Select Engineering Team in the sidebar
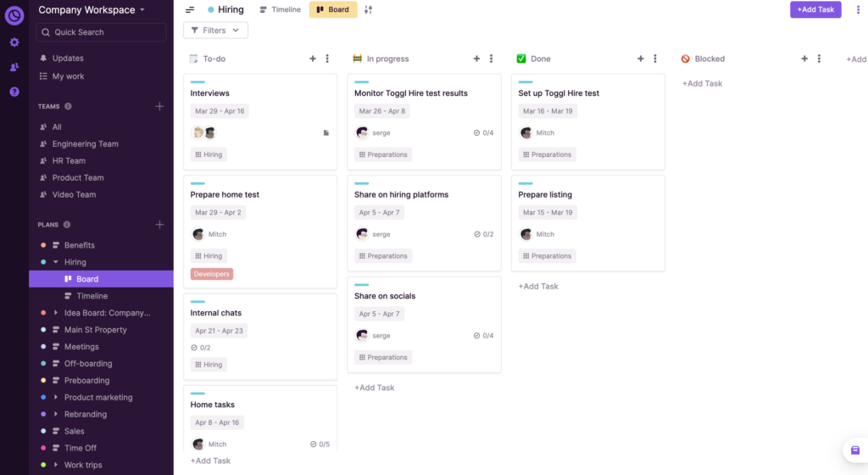The height and width of the screenshot is (475, 868). click(x=85, y=144)
